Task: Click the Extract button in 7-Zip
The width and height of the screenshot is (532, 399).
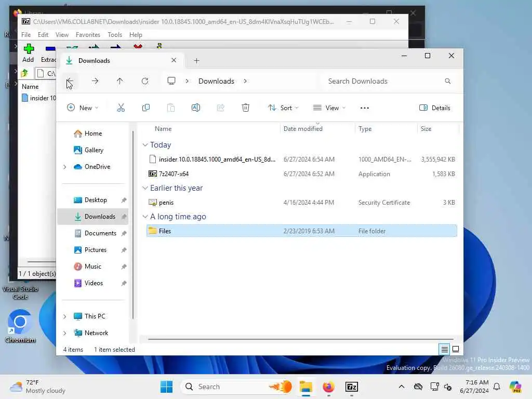Action: click(48, 53)
